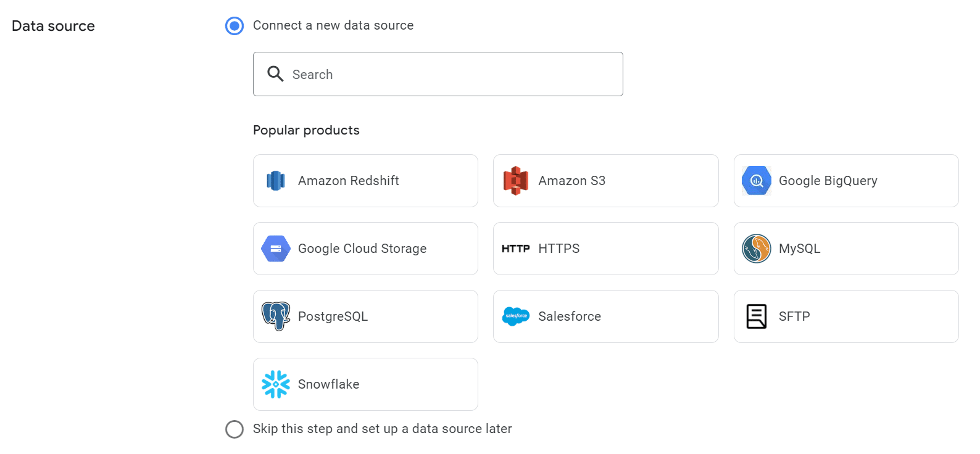Click the Amazon Redshift logo icon
This screenshot has width=980, height=454.
tap(275, 181)
